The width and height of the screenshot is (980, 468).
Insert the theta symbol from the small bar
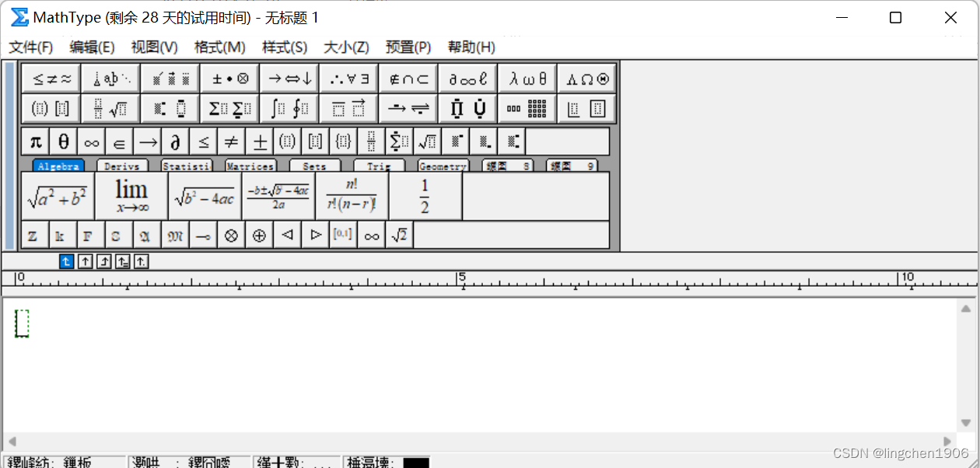point(63,141)
